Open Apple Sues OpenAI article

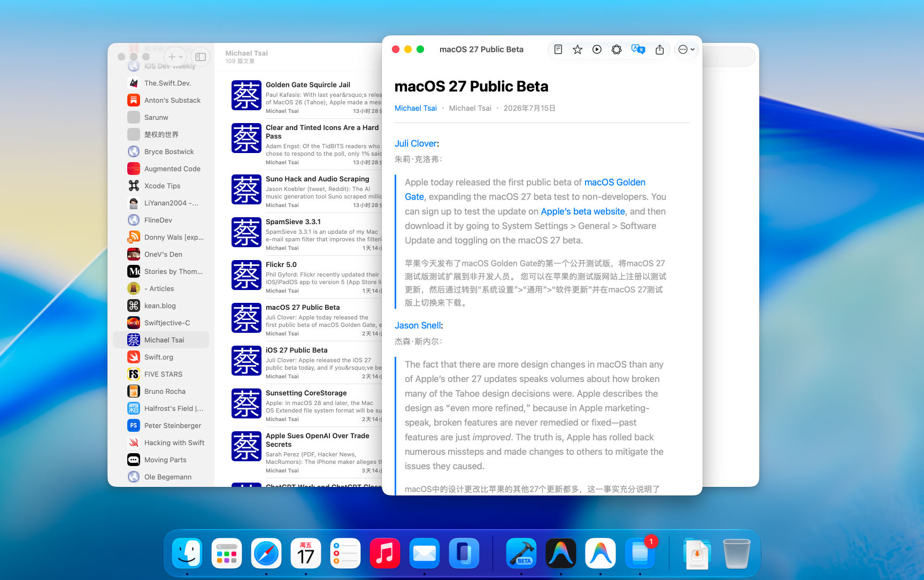306,452
